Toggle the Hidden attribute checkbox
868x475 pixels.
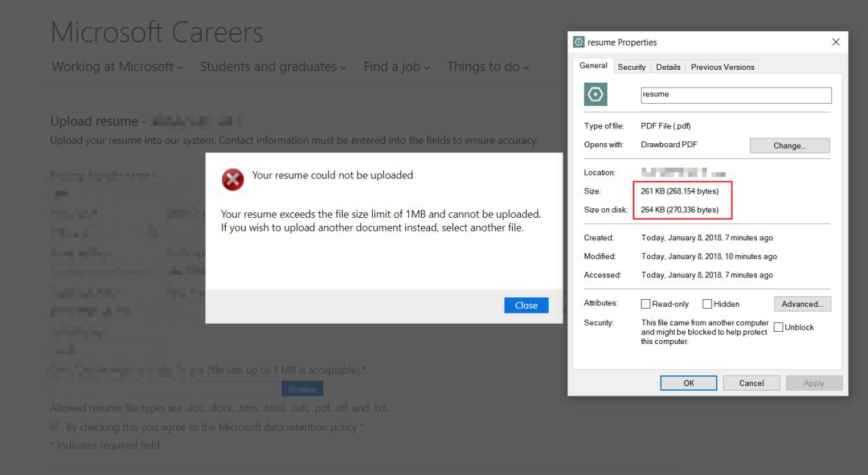[707, 304]
